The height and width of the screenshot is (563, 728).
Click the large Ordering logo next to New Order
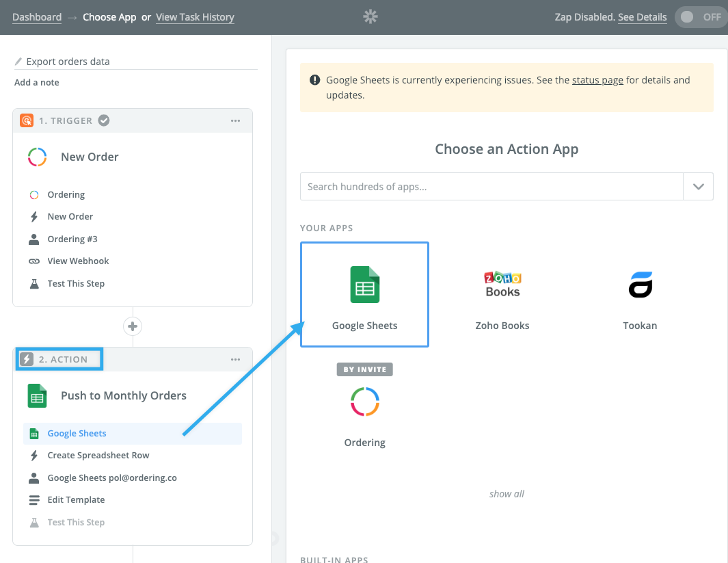tap(37, 157)
